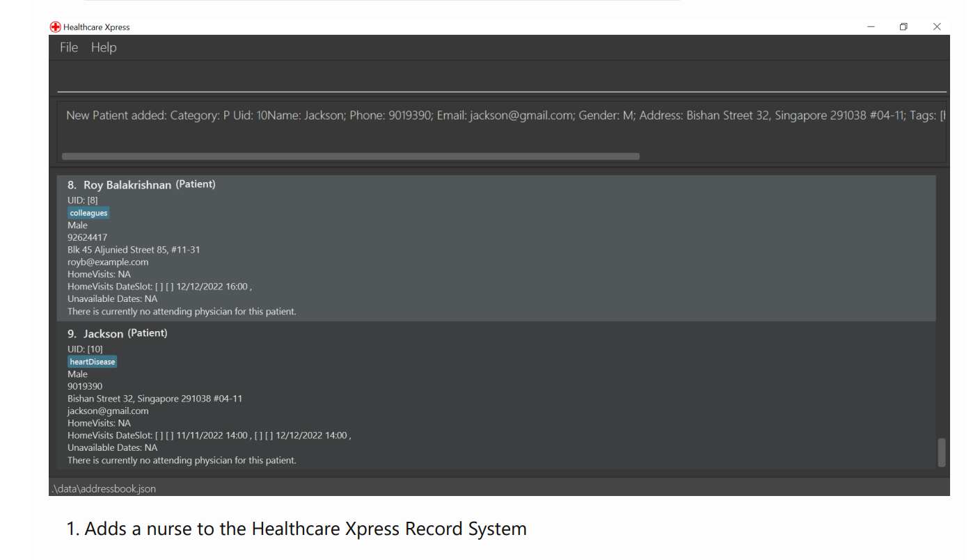Click status bar path addressbook.json

tap(103, 488)
